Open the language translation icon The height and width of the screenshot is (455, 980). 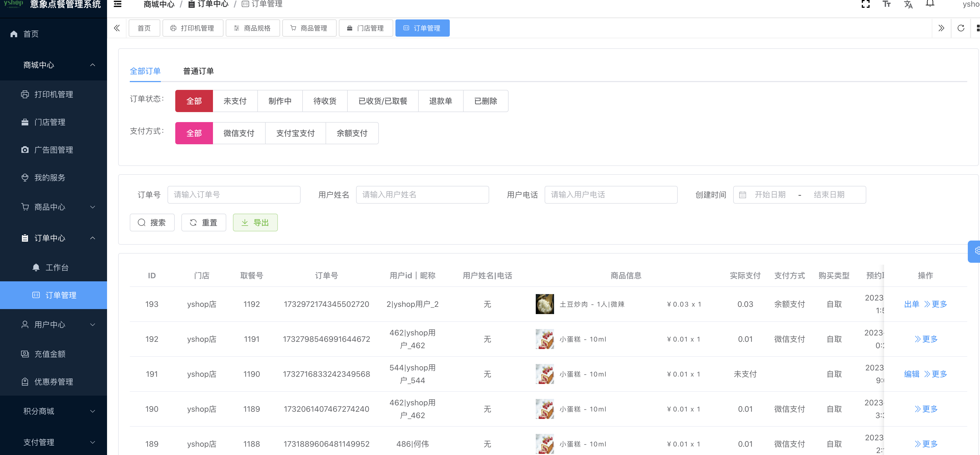908,4
